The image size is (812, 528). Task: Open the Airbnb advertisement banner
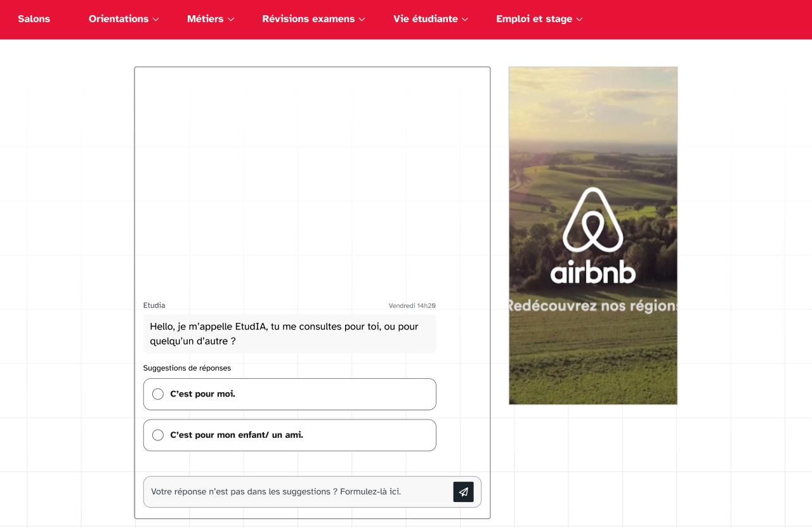pos(593,235)
